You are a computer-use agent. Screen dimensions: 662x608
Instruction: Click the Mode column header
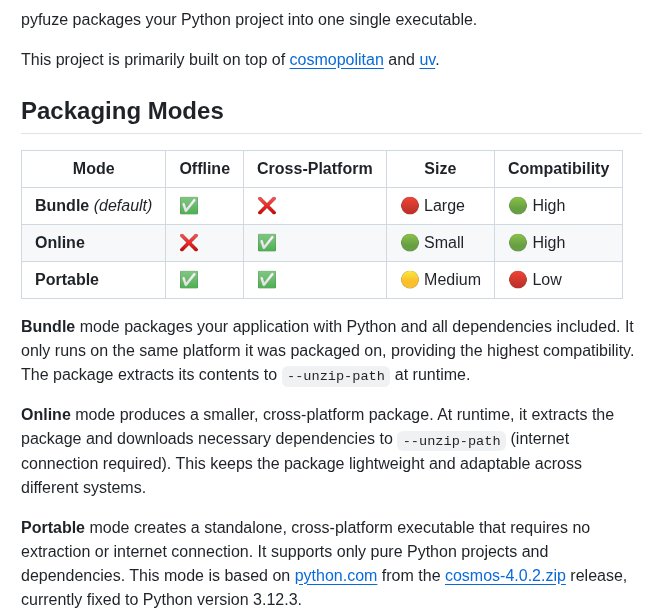tap(94, 169)
